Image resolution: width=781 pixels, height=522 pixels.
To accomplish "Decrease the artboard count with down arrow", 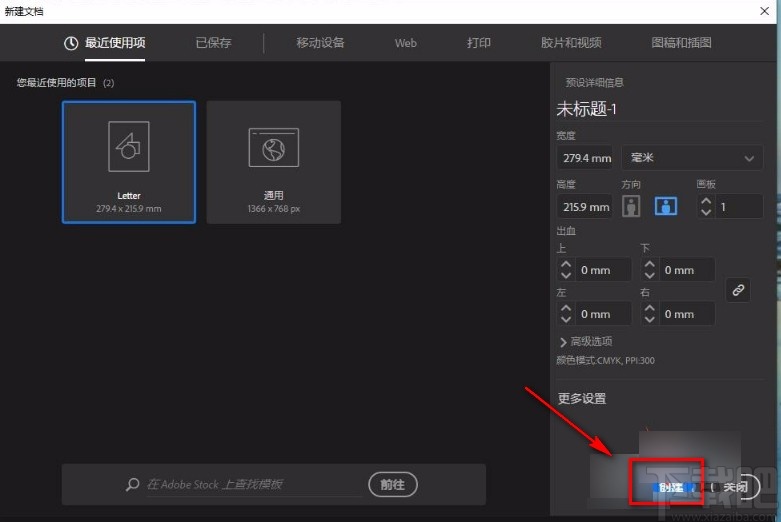I will pos(706,212).
